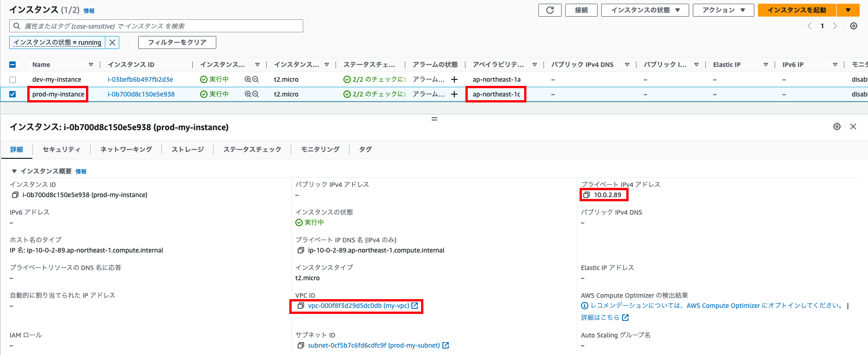Open the インスタンスの状態 dropdown button
The image size is (868, 355).
click(645, 10)
